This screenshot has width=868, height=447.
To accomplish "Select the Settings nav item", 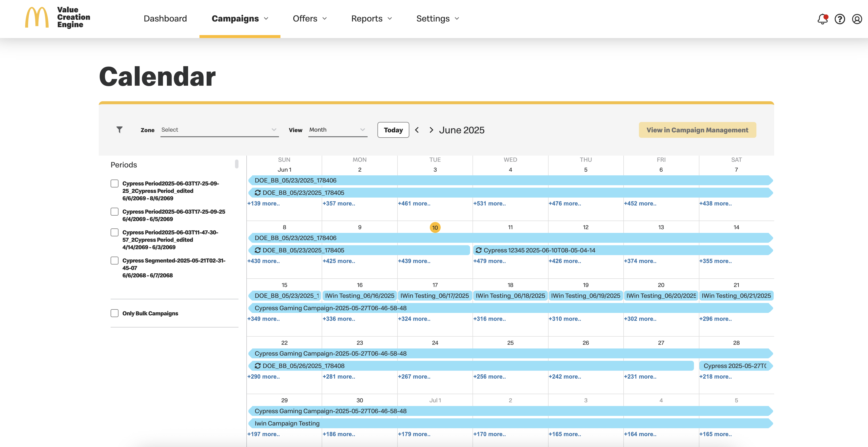I will tap(433, 19).
